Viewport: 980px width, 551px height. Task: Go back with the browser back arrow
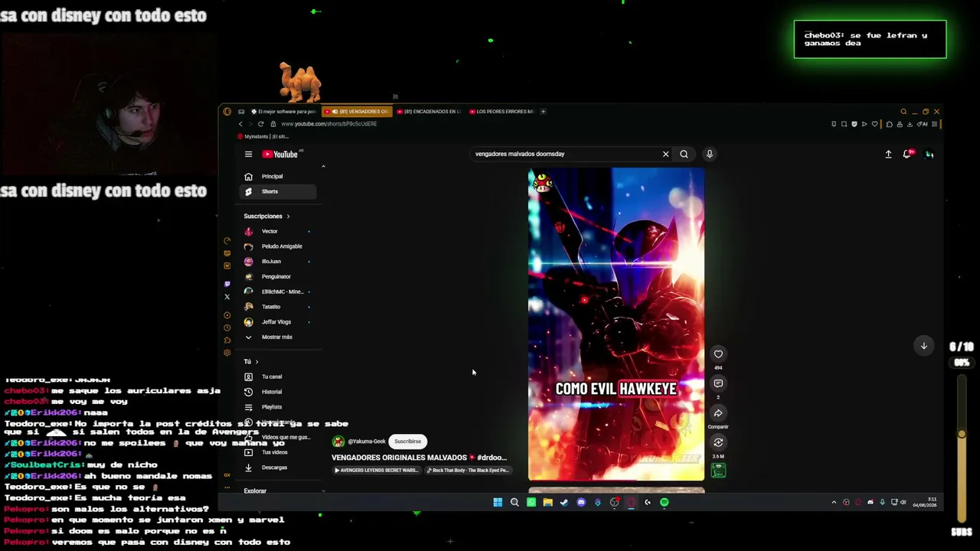(240, 124)
